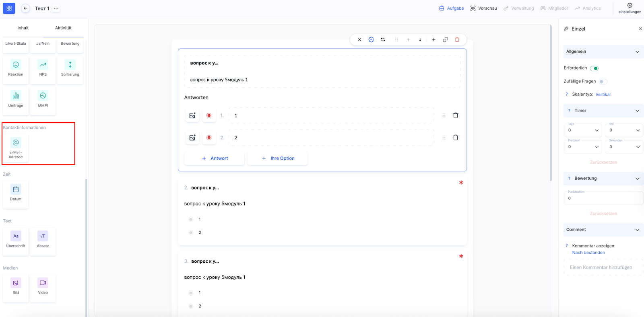Click the plus icon in question toolbar
Screen dimensions: 644x317
tap(433, 39)
